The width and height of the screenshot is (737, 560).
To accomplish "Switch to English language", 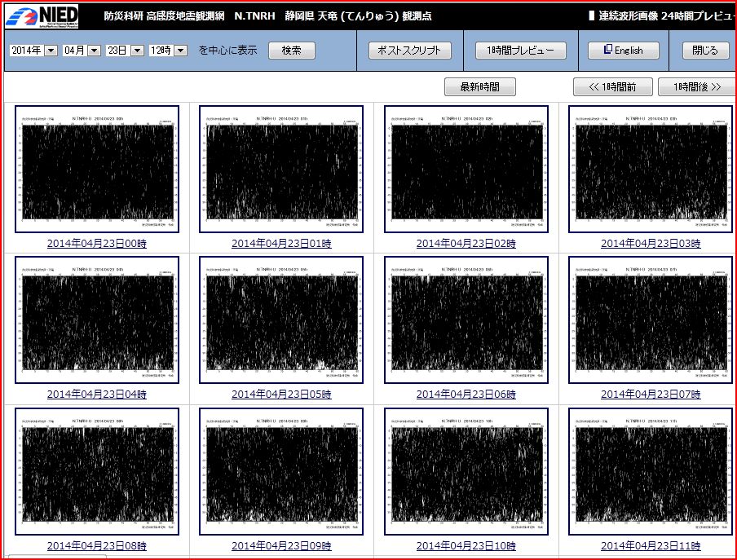I will pyautogui.click(x=623, y=51).
